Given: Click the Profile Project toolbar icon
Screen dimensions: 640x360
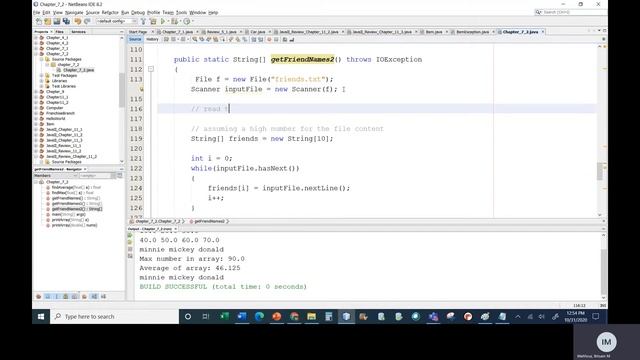Looking at the screenshot, I should [x=187, y=21].
